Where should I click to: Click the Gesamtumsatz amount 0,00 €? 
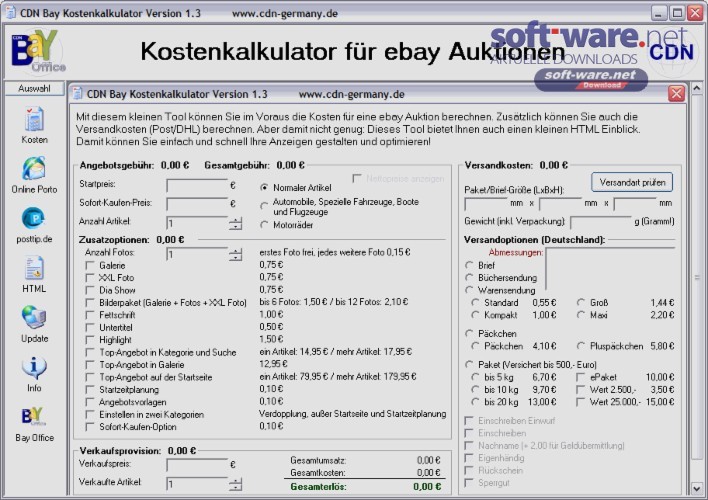click(428, 460)
